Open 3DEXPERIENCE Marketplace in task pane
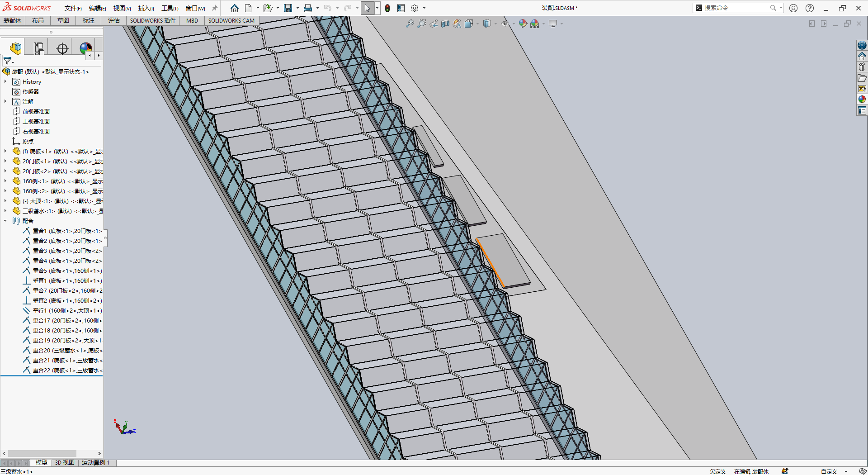 862,45
